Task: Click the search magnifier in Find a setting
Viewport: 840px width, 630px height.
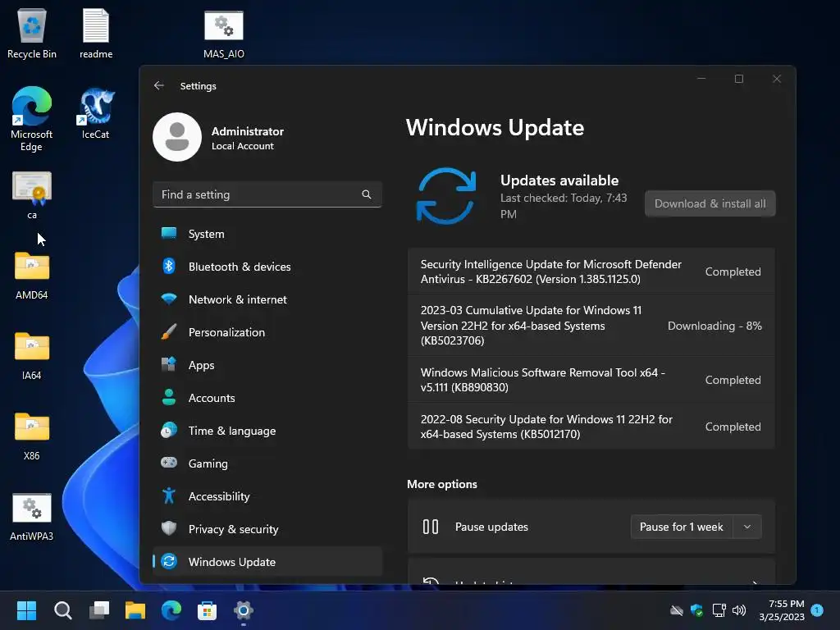Action: pos(367,194)
